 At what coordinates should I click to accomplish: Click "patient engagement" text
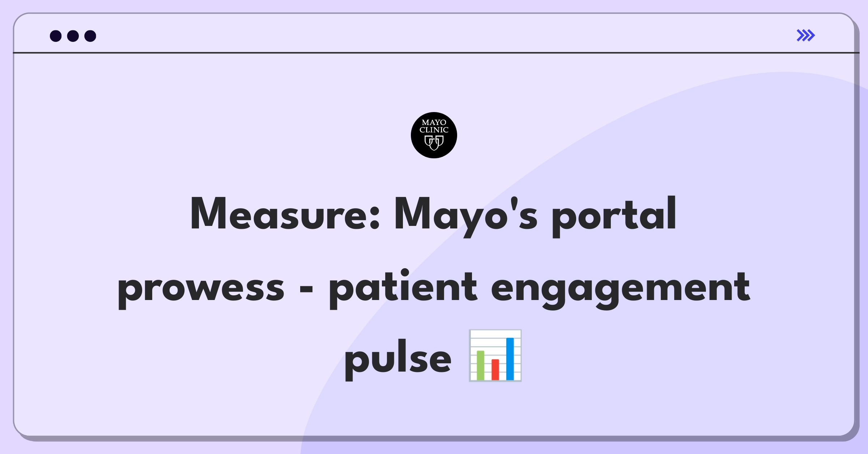point(540,290)
